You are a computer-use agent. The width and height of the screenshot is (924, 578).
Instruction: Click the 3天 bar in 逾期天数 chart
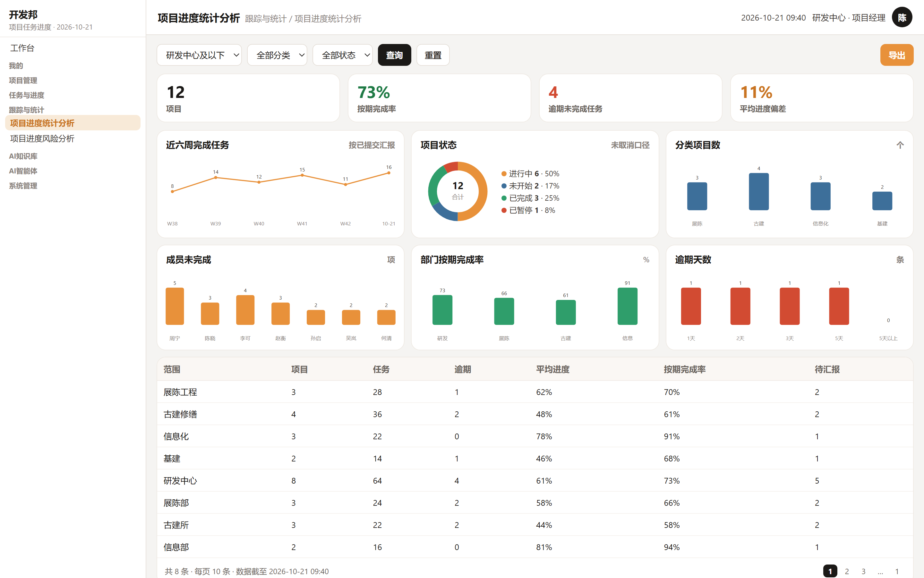tap(789, 306)
